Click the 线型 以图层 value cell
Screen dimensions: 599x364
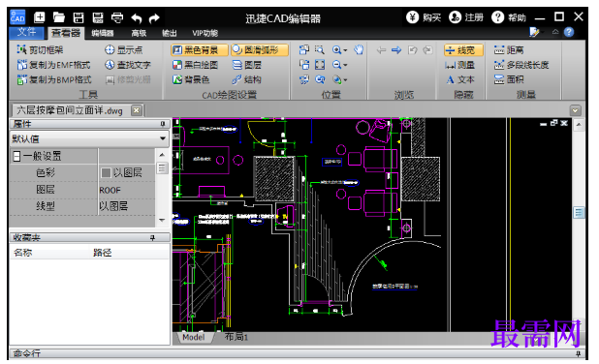[x=127, y=206]
